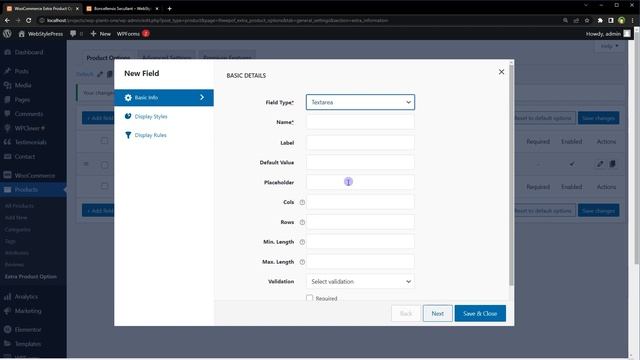Click the gear icon beside Basic Info
The height and width of the screenshot is (360, 640).
[128, 98]
